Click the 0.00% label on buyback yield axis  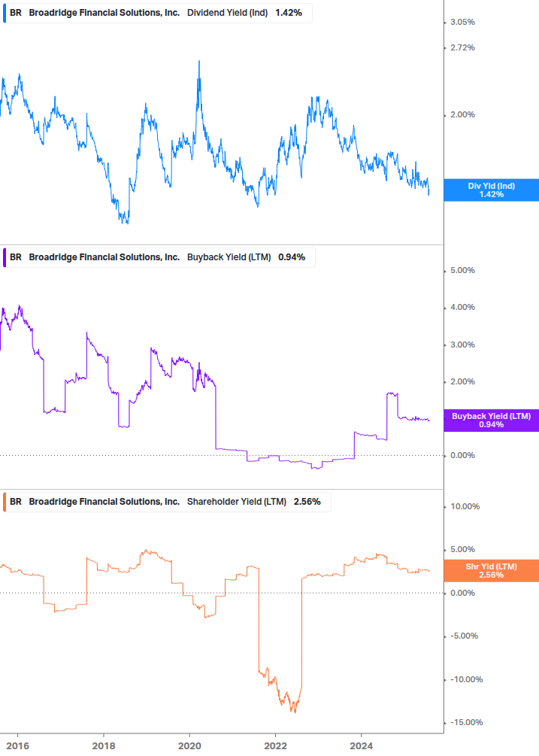pos(462,456)
